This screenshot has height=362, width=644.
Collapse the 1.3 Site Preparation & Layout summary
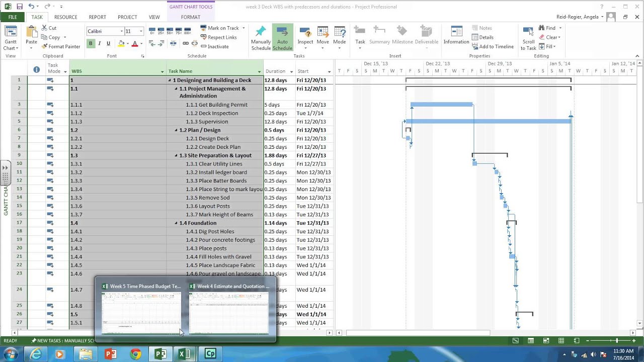176,155
